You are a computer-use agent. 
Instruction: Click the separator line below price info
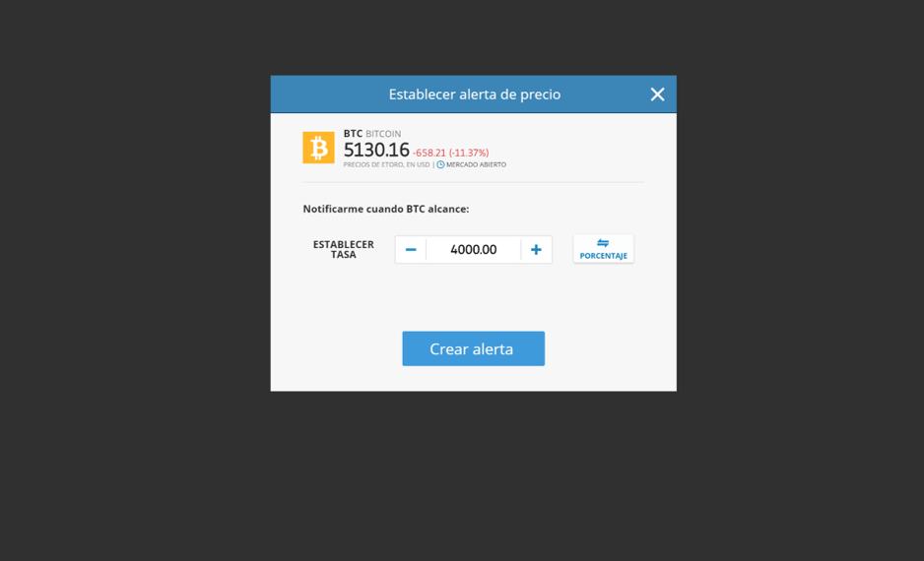click(x=473, y=182)
